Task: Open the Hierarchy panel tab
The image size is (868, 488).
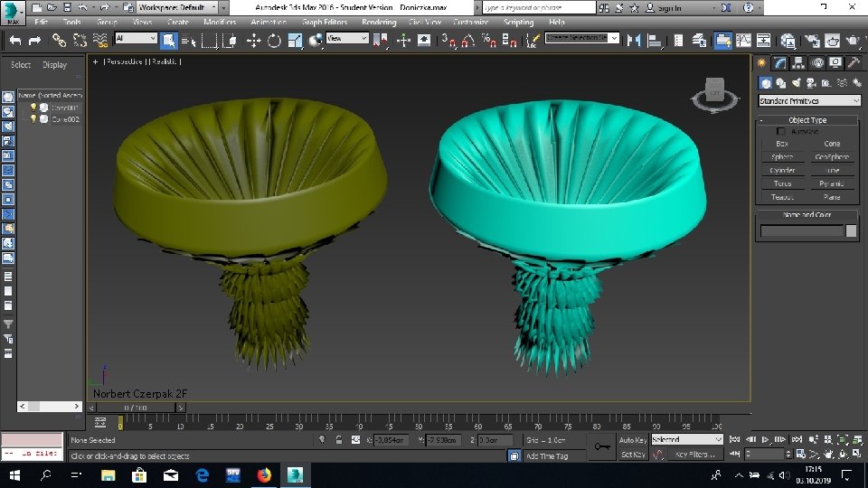Action: coord(797,62)
